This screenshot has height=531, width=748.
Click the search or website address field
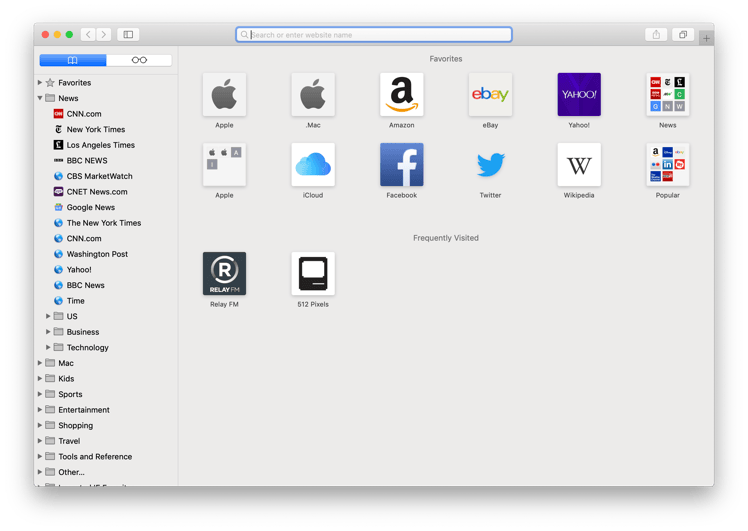374,34
